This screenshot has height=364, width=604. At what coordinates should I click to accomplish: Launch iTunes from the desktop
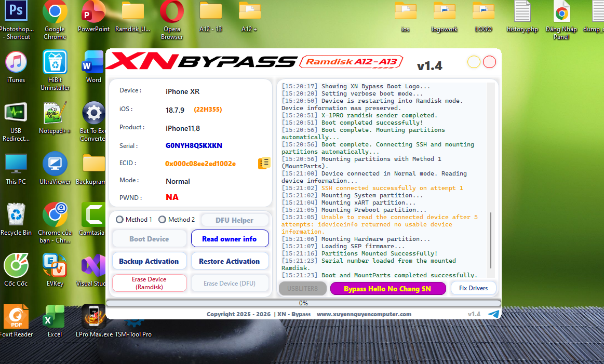[x=16, y=67]
